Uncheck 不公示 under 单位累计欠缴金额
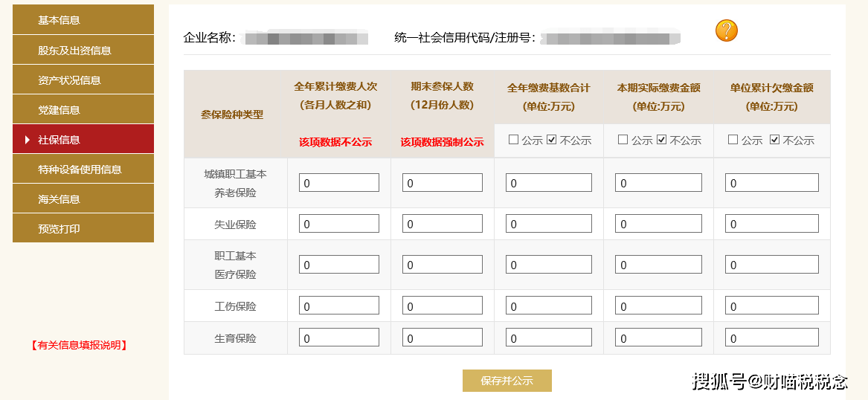Viewport: 868px width, 400px height. tap(774, 140)
